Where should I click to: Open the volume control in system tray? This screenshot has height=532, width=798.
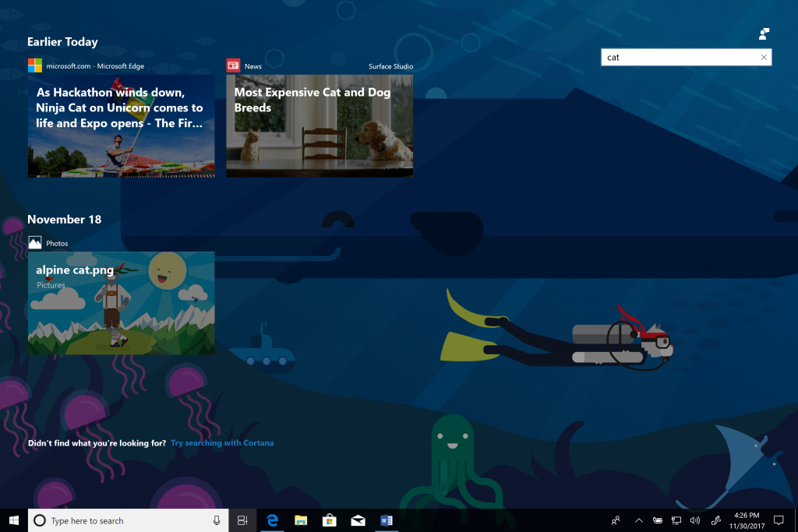695,520
